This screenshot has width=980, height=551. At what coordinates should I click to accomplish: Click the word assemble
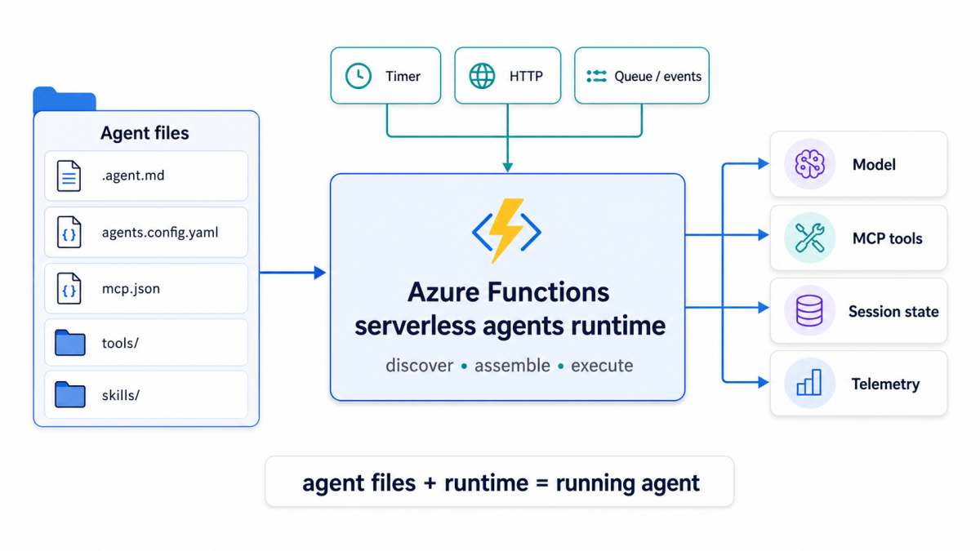(512, 366)
